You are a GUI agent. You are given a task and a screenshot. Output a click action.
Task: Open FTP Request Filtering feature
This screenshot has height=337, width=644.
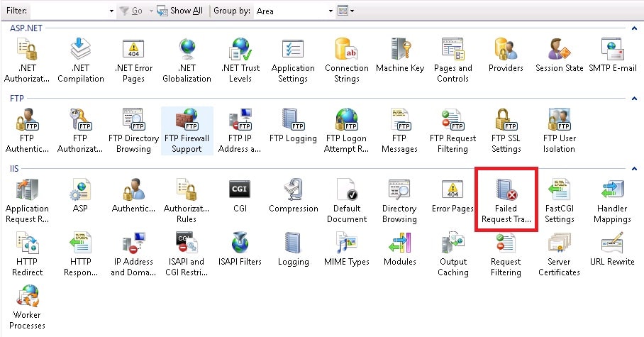pos(453,131)
